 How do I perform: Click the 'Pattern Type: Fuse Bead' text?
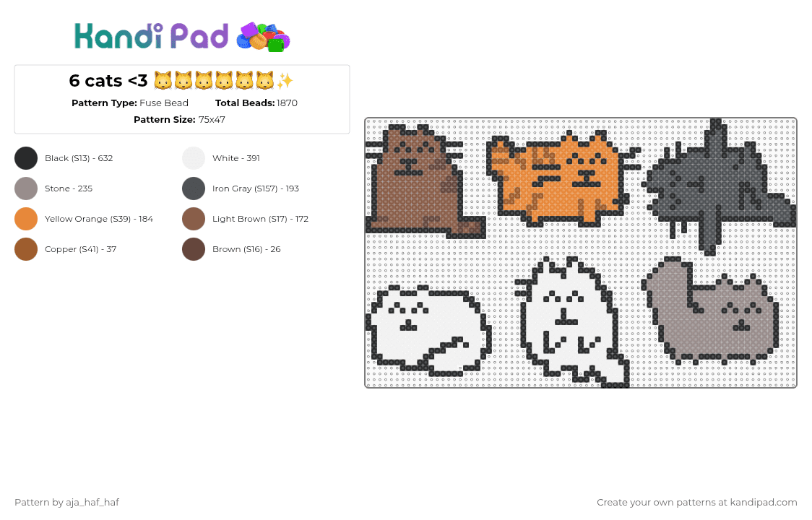click(x=130, y=103)
